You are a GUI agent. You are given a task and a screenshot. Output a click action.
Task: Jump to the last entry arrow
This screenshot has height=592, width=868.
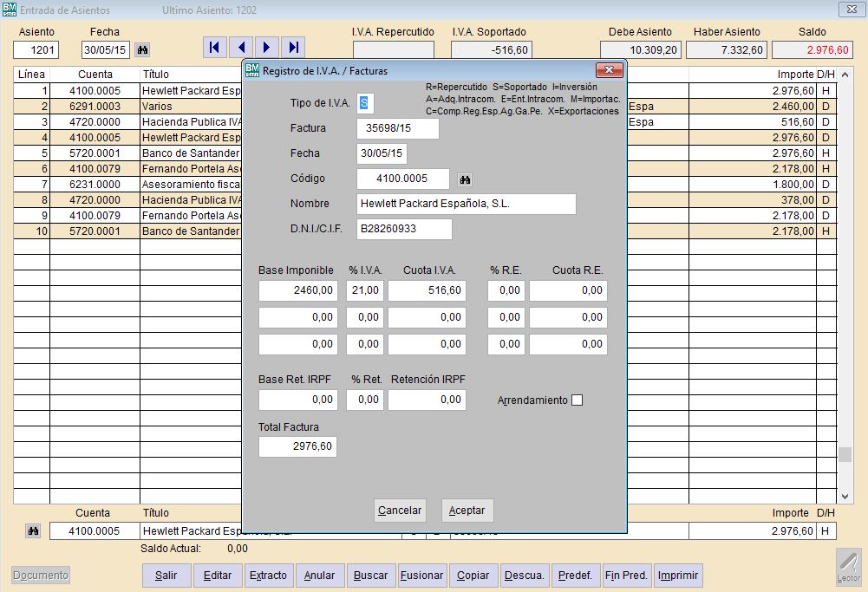[294, 48]
